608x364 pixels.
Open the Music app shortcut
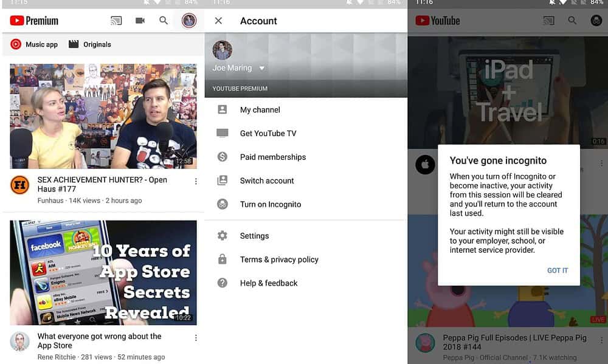click(34, 44)
